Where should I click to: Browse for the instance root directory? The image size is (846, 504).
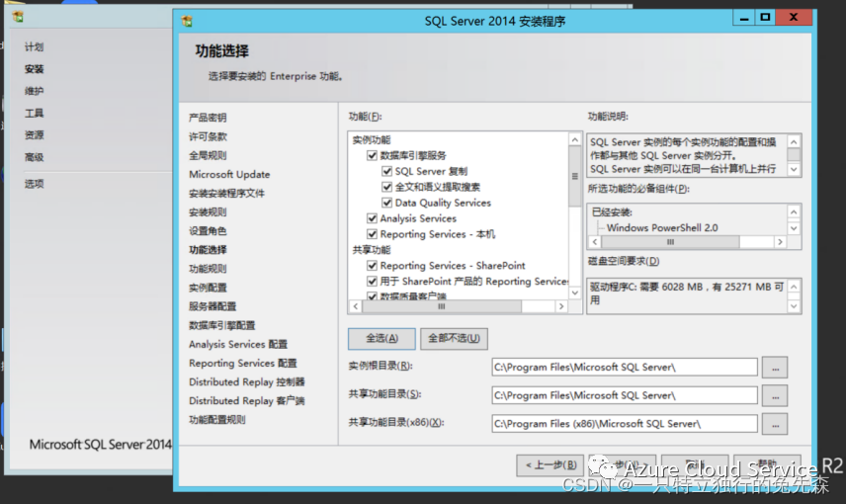click(x=775, y=368)
